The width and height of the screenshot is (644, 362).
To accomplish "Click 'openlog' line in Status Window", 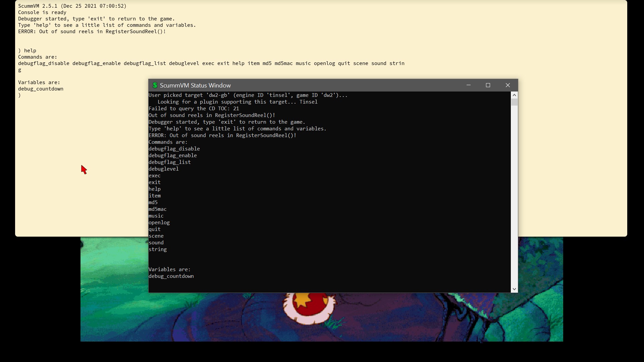I will coord(159,223).
